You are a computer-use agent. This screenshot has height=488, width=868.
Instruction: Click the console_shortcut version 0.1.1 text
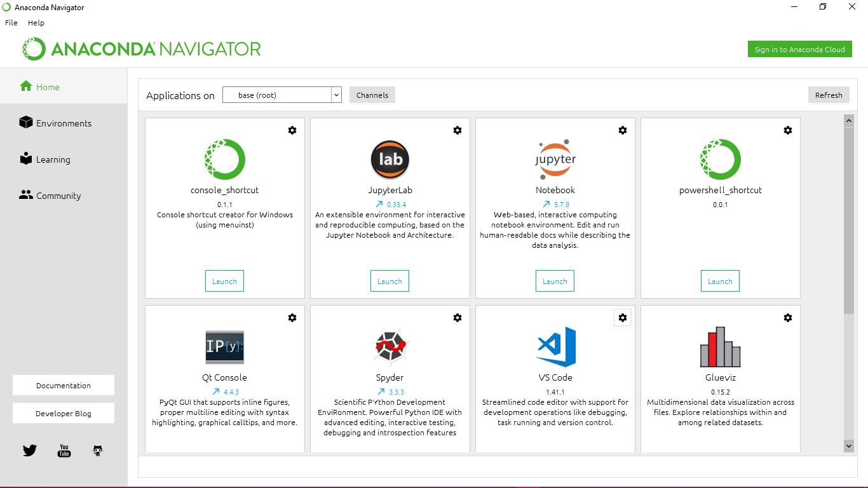(225, 205)
